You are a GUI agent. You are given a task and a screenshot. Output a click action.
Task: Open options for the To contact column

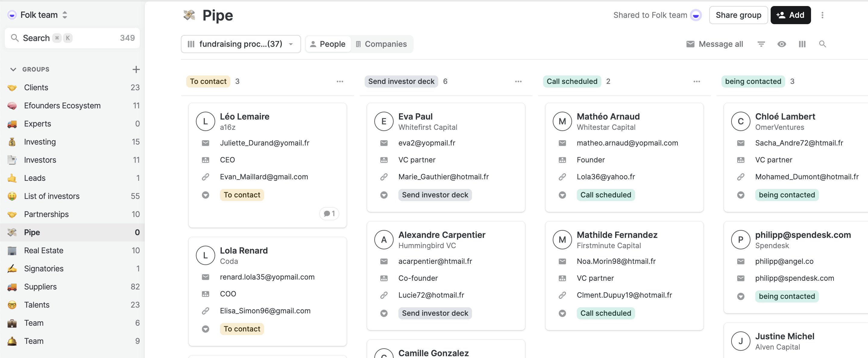[x=340, y=81]
